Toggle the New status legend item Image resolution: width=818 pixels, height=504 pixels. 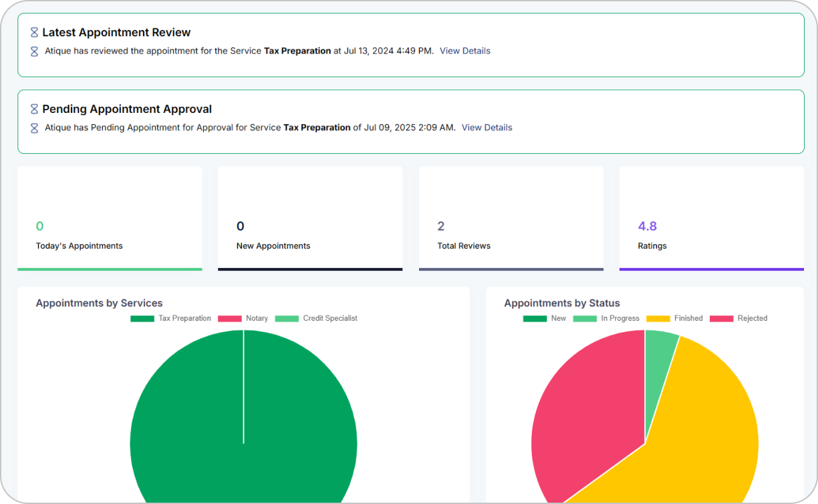545,319
